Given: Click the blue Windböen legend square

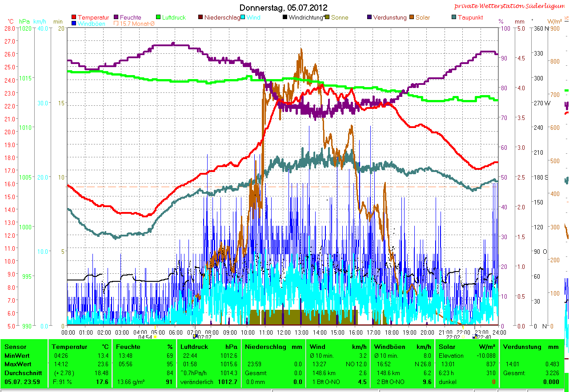Looking at the screenshot, I should 74,24.
